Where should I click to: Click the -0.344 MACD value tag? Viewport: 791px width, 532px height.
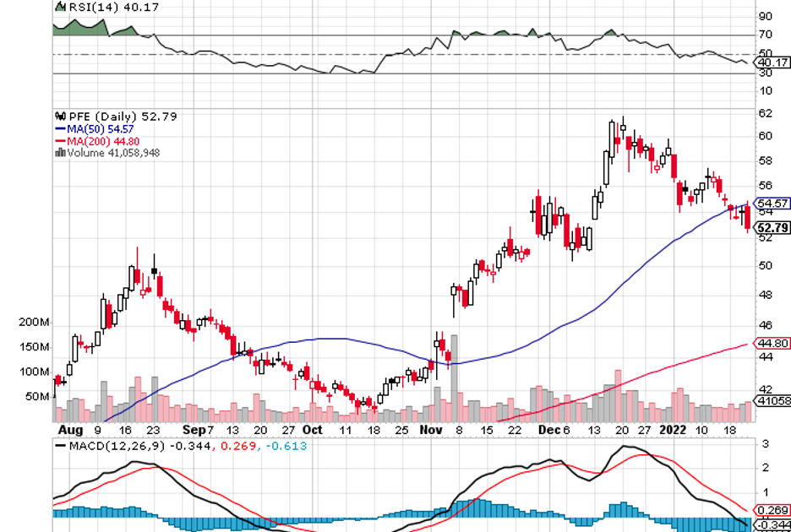tap(772, 525)
